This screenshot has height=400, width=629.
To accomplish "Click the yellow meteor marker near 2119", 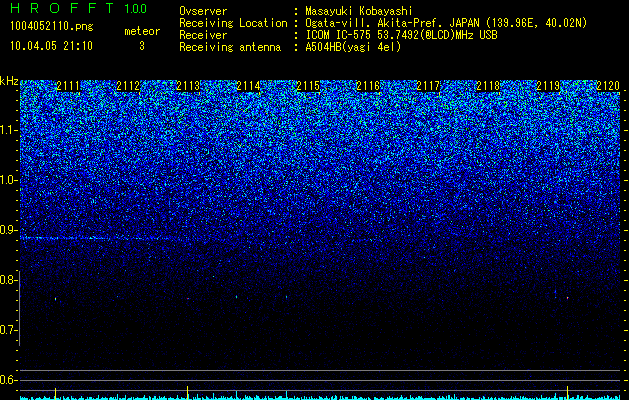I will [567, 392].
